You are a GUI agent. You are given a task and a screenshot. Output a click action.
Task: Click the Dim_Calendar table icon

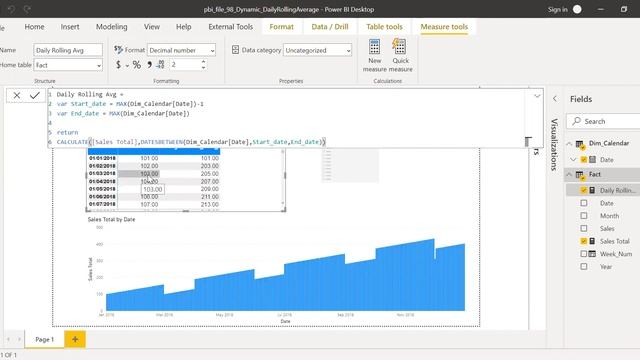pyautogui.click(x=580, y=144)
